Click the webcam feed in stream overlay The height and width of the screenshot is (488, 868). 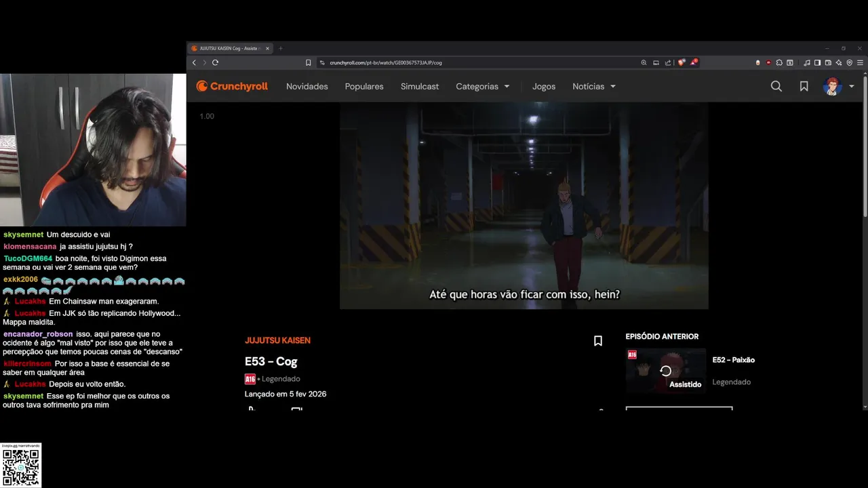pyautogui.click(x=93, y=150)
